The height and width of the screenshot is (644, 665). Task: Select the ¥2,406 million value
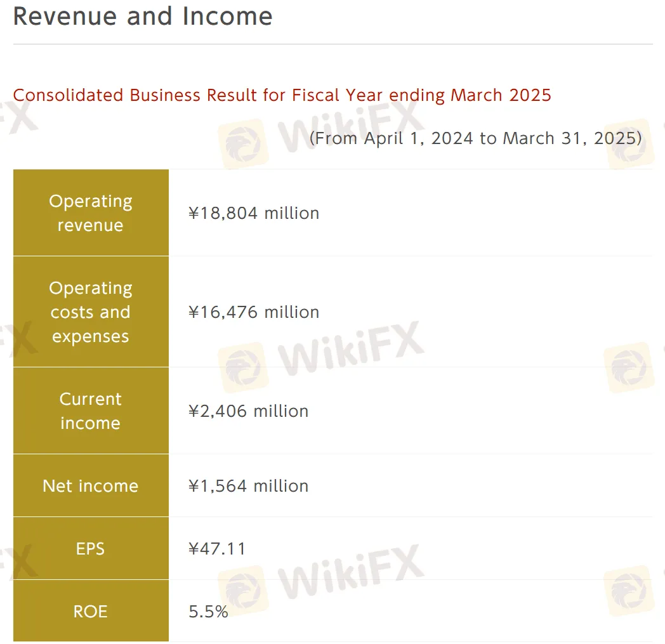click(x=249, y=411)
